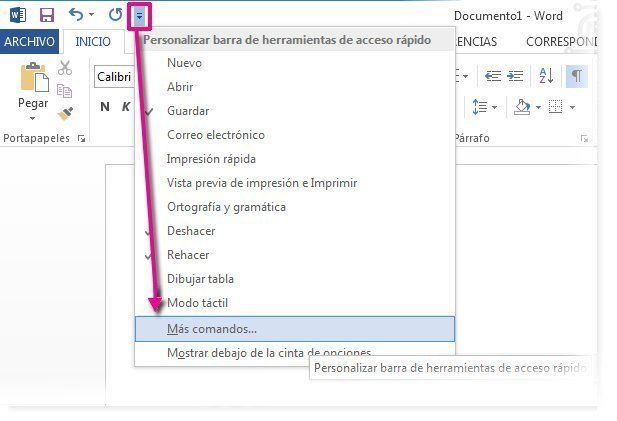Open the Customize Quick Access Toolbar dropdown arrow
Image resolution: width=617 pixels, height=421 pixels.
[140, 16]
